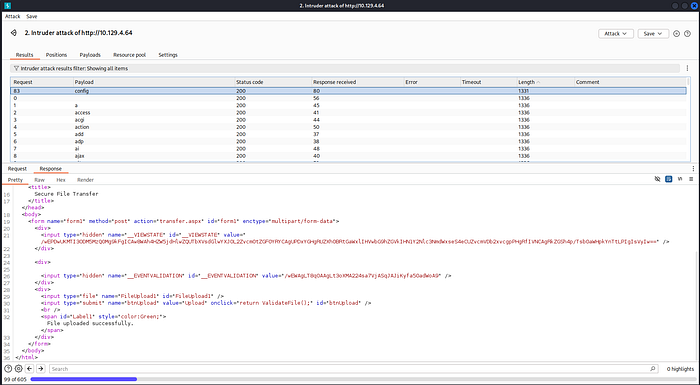Image resolution: width=700 pixels, height=385 pixels.
Task: Switch to the Results tab
Action: point(25,54)
